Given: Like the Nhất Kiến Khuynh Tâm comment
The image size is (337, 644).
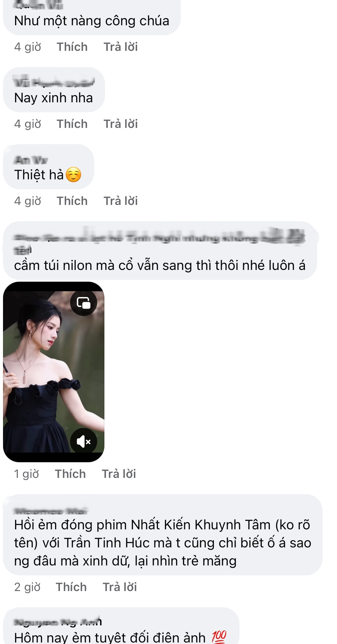Looking at the screenshot, I should click(71, 587).
